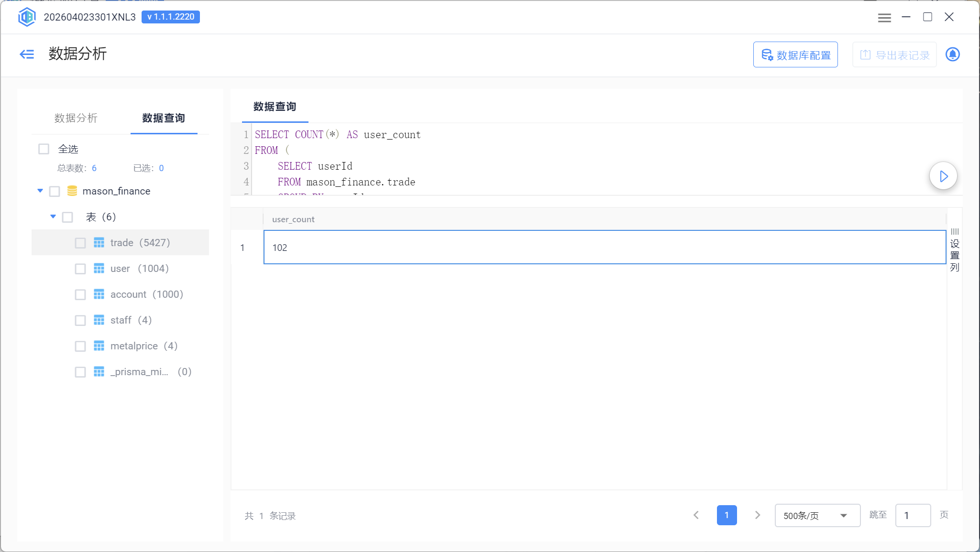980x552 pixels.
Task: Click the back arrow icon beside 数据分析
Action: 27,54
